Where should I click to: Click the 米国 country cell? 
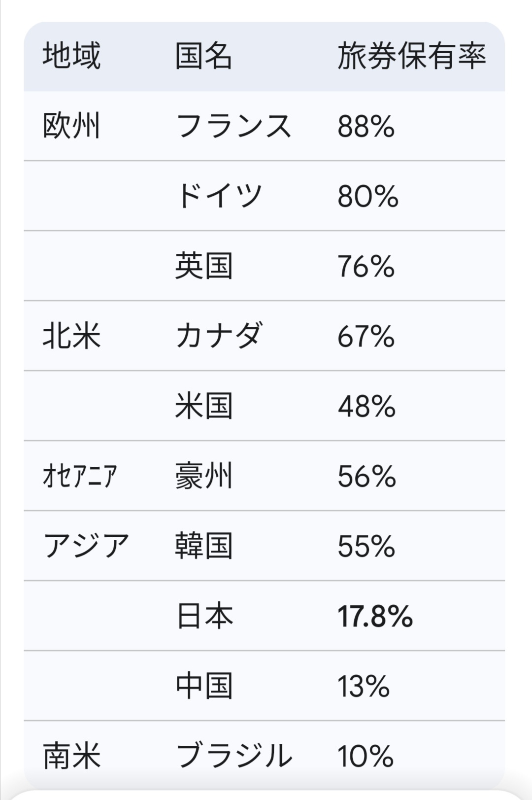click(x=203, y=406)
